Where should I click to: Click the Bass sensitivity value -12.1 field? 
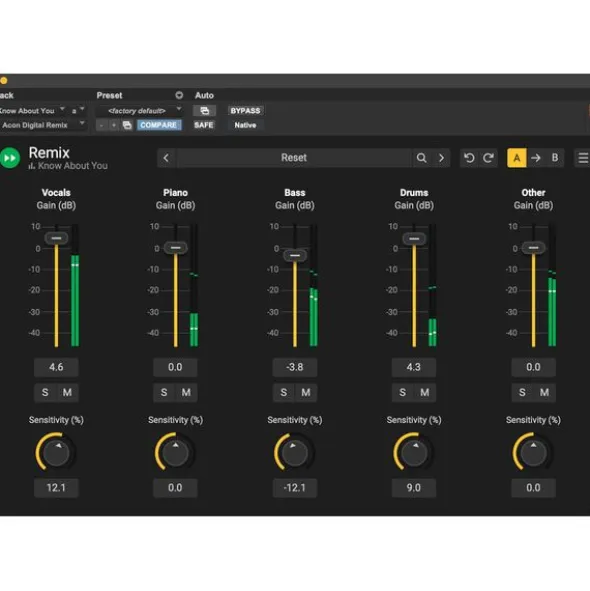(295, 488)
